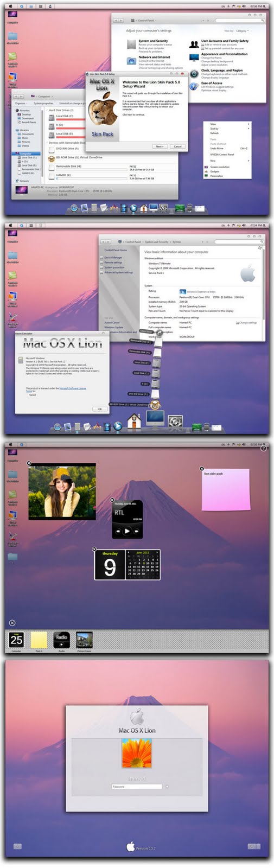
Task: Select Downloads in Computer window sidebar
Action: (27, 118)
